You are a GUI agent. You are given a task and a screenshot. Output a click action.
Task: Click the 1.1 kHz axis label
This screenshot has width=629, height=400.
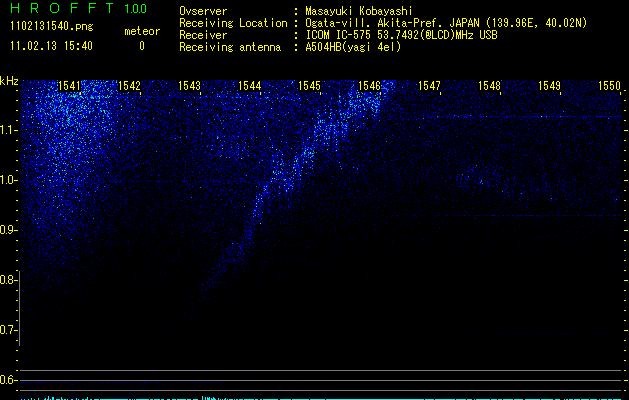click(x=8, y=130)
